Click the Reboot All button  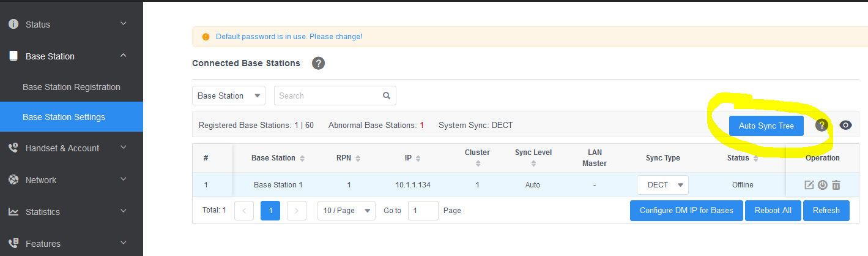(x=773, y=210)
